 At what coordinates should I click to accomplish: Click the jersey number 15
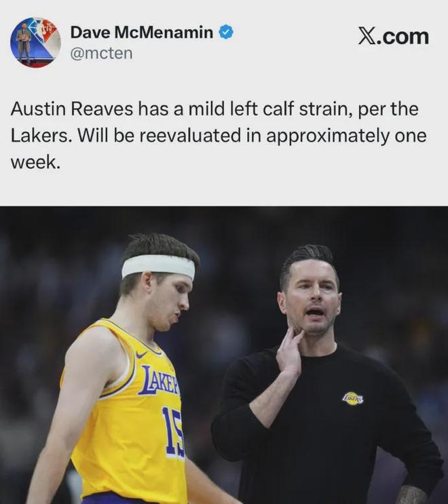coord(174,431)
